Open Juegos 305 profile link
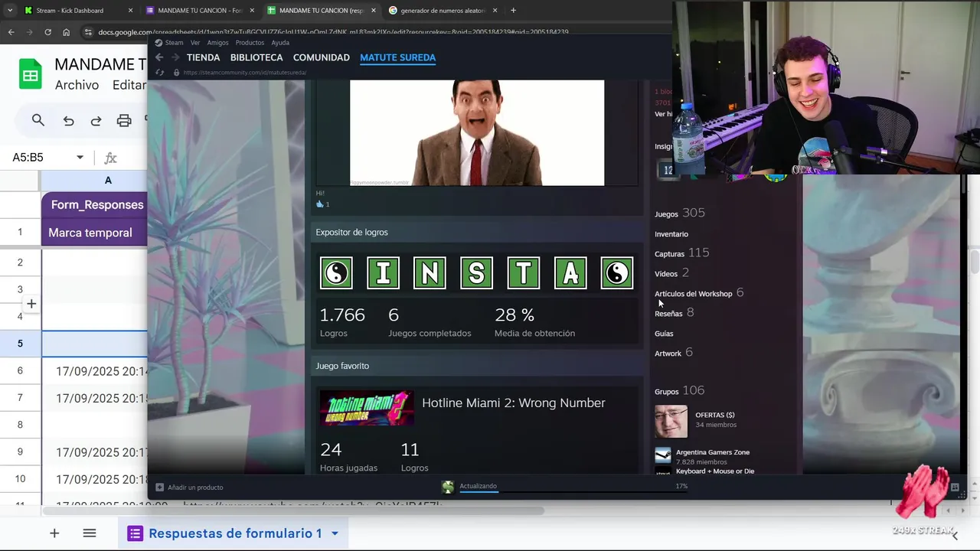980x551 pixels. click(680, 213)
